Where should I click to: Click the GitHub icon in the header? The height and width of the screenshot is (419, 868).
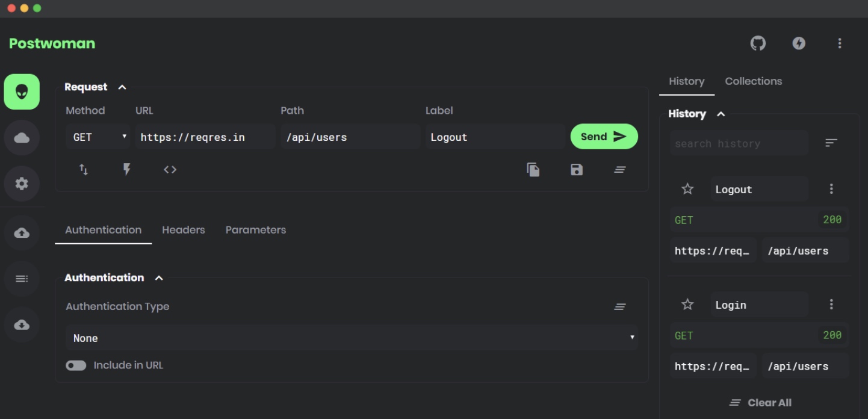[758, 43]
